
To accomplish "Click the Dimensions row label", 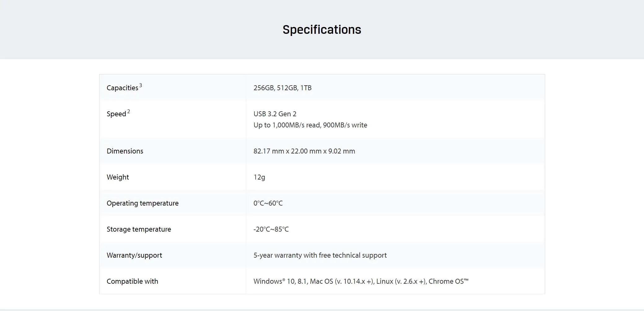I will pyautogui.click(x=125, y=151).
